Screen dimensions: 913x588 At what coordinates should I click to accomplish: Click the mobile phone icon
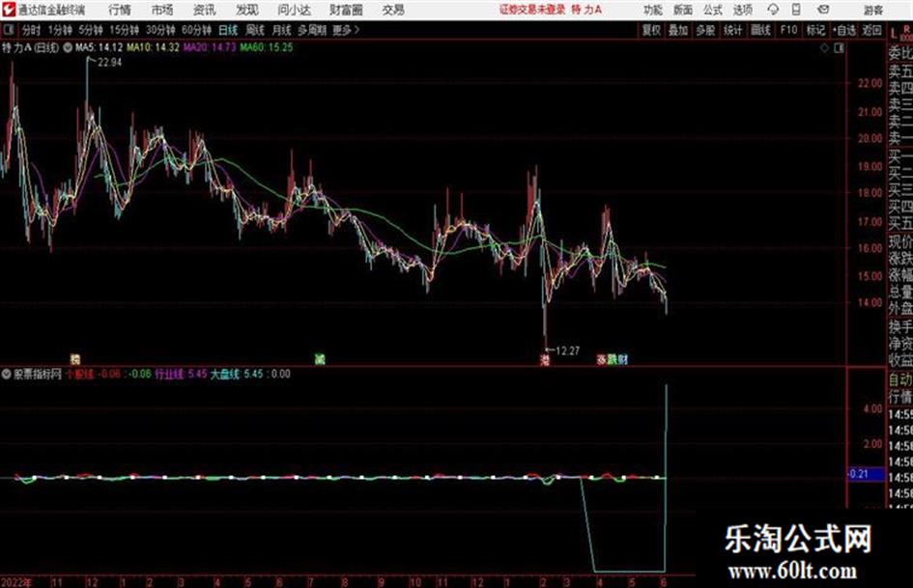coord(796,10)
